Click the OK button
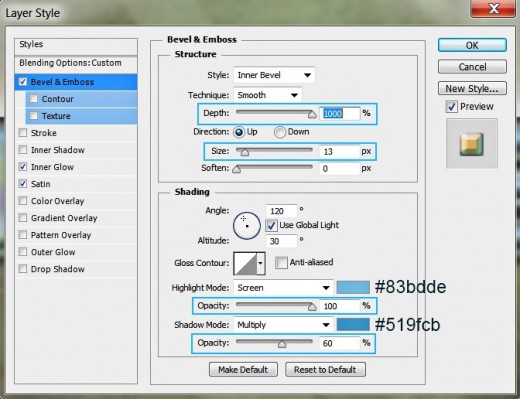Viewport: 520px width, 399px height. [472, 45]
